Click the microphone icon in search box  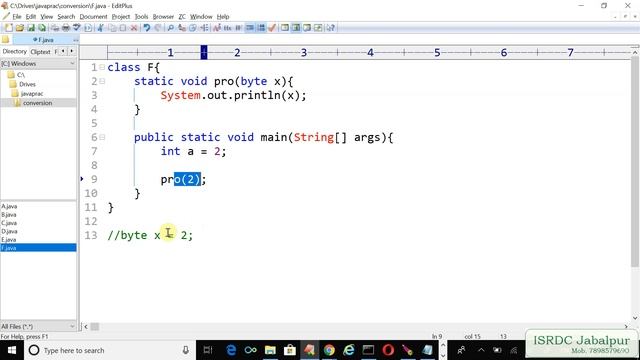point(186,350)
